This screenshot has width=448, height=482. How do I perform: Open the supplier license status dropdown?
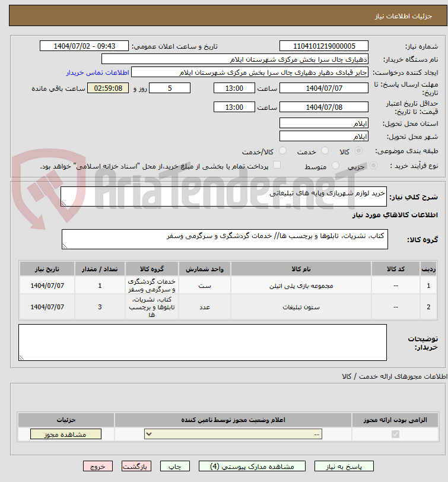point(233,434)
